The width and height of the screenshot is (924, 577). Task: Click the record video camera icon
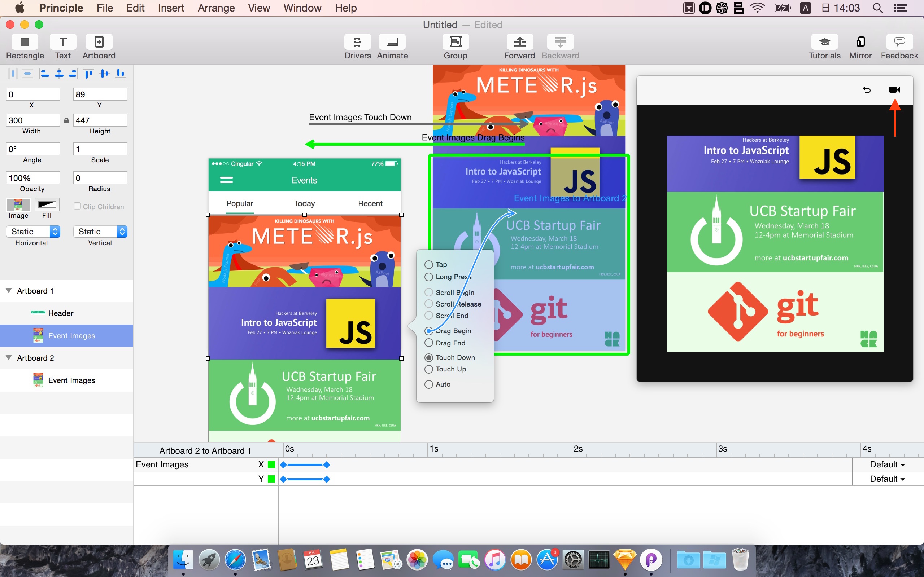(894, 90)
